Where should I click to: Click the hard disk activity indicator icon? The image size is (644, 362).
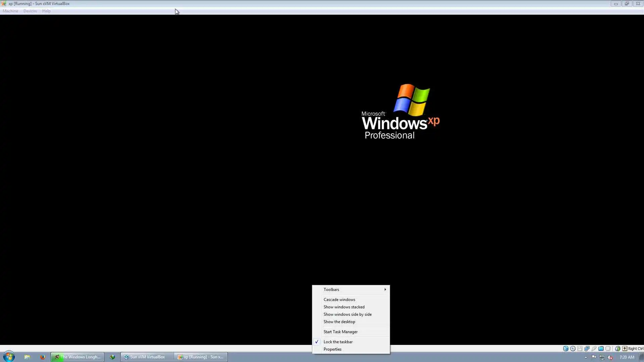tap(566, 349)
